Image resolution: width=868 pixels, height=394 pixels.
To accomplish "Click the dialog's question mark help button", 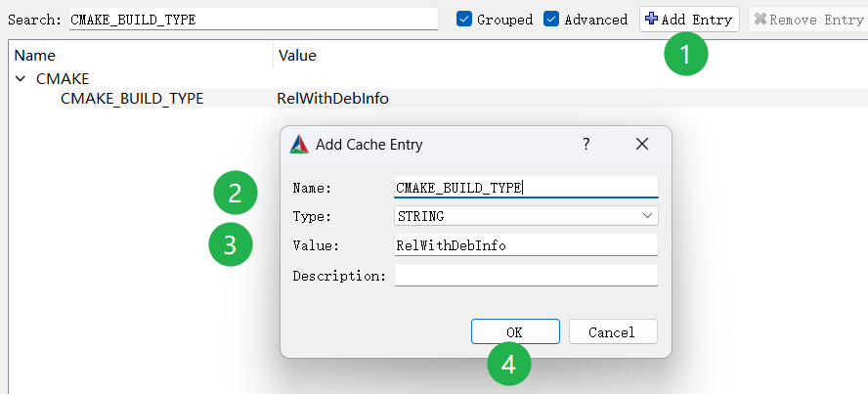I will (586, 145).
